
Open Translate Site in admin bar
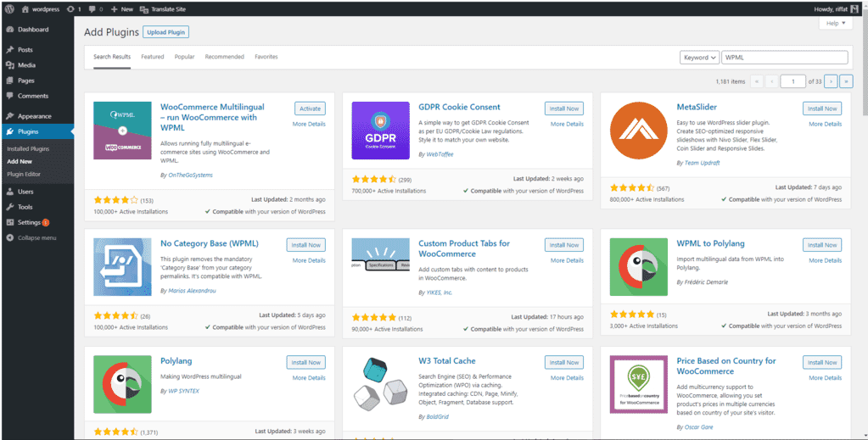point(163,9)
